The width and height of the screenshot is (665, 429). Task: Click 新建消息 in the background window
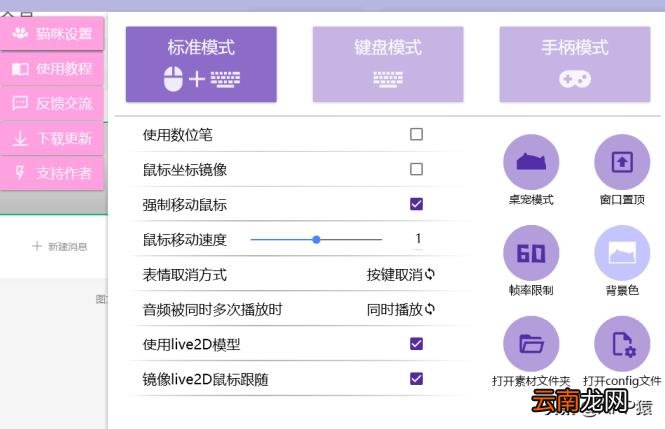click(x=60, y=247)
